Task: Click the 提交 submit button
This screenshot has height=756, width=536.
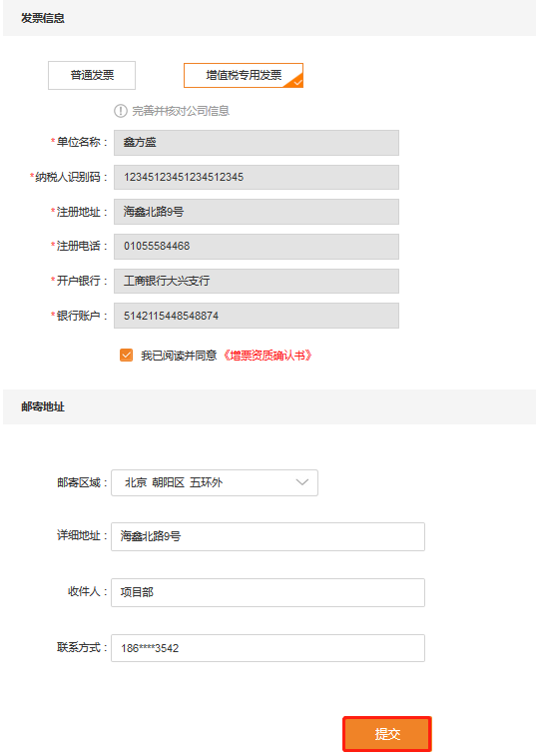Action: coord(387,734)
